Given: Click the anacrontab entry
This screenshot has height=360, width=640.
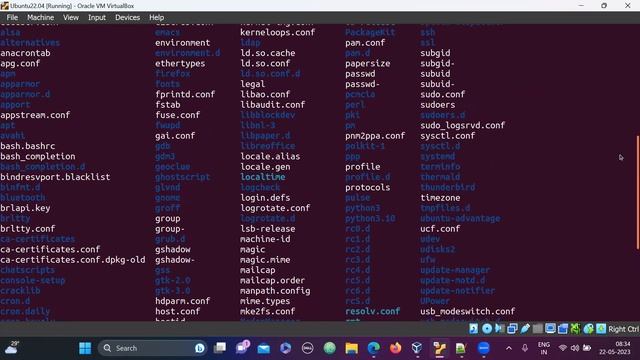Looking at the screenshot, I should coord(25,53).
